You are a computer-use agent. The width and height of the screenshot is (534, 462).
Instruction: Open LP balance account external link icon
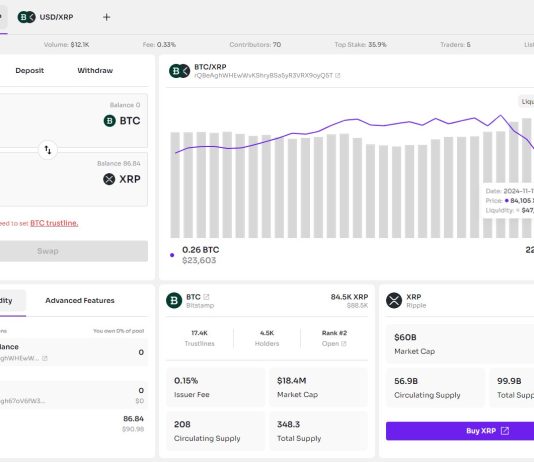click(45, 358)
